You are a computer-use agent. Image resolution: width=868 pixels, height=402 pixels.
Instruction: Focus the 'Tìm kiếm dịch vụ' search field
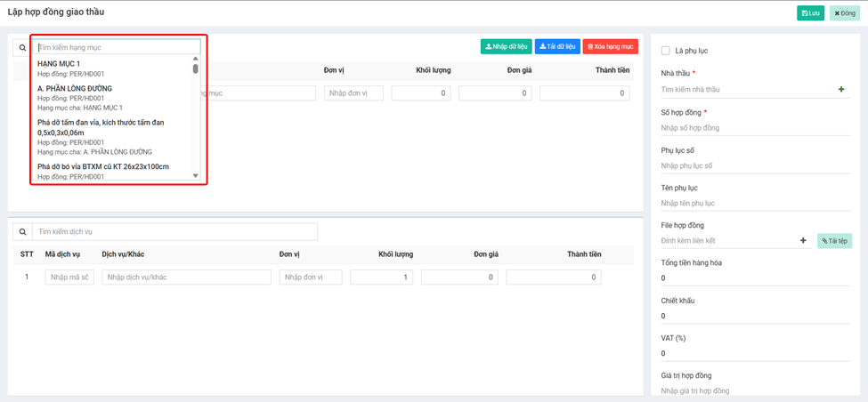[x=174, y=231]
